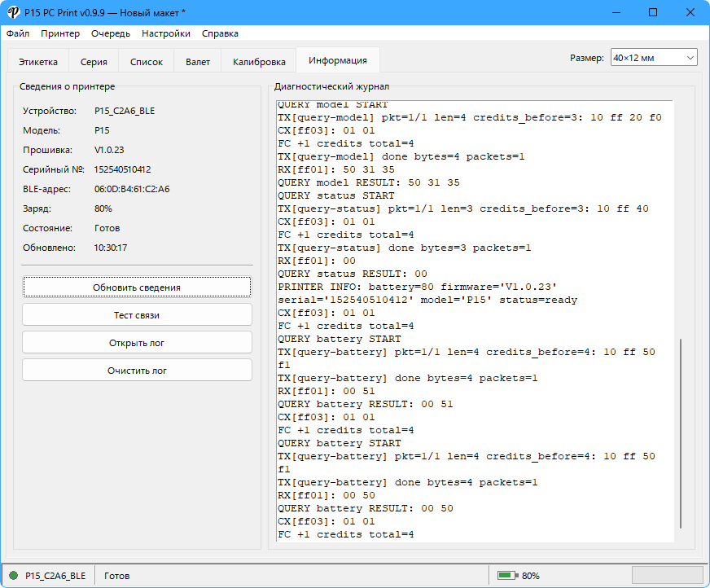Open the Справка menu
This screenshot has height=588, width=710.
point(220,33)
